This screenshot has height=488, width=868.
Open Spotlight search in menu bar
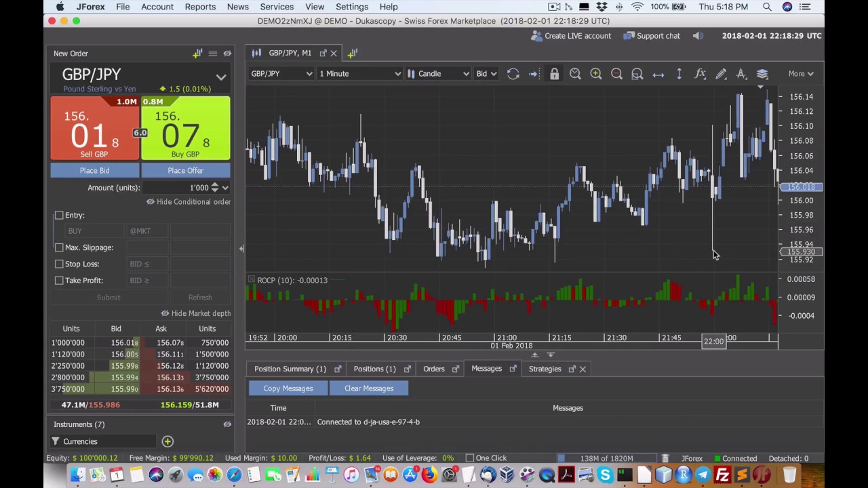click(767, 7)
